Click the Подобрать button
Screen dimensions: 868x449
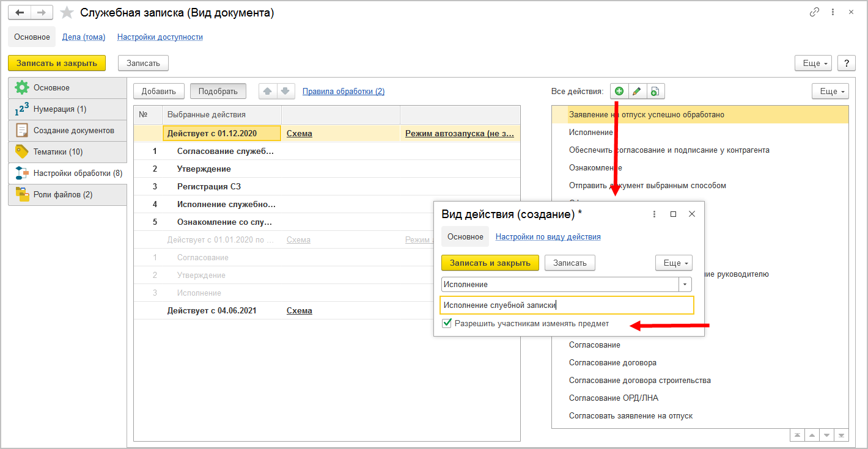point(218,92)
